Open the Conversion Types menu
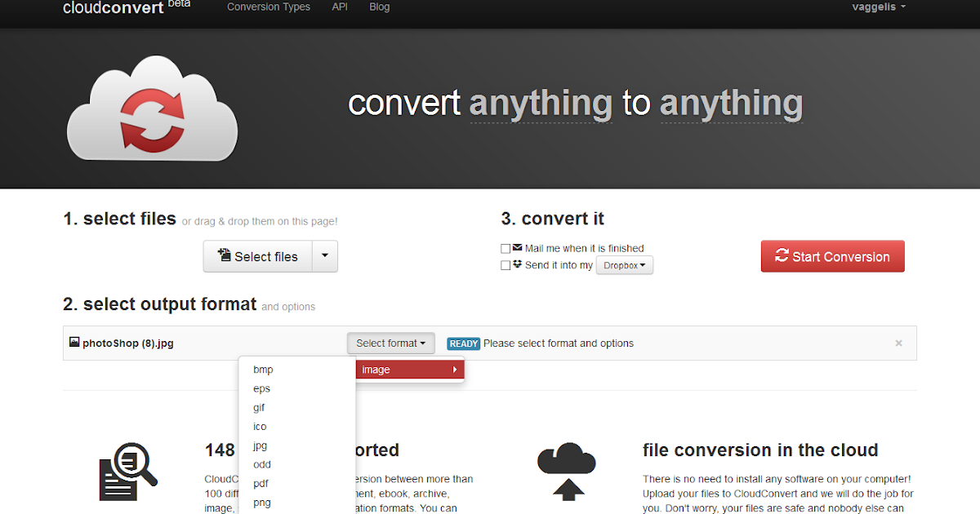 tap(268, 7)
